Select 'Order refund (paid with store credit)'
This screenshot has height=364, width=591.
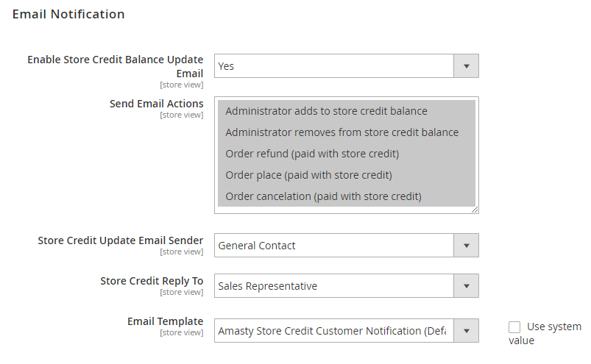point(312,154)
